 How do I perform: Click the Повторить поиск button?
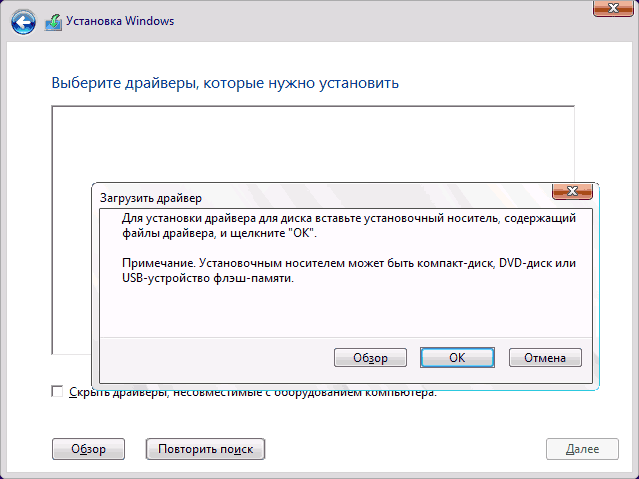point(205,449)
